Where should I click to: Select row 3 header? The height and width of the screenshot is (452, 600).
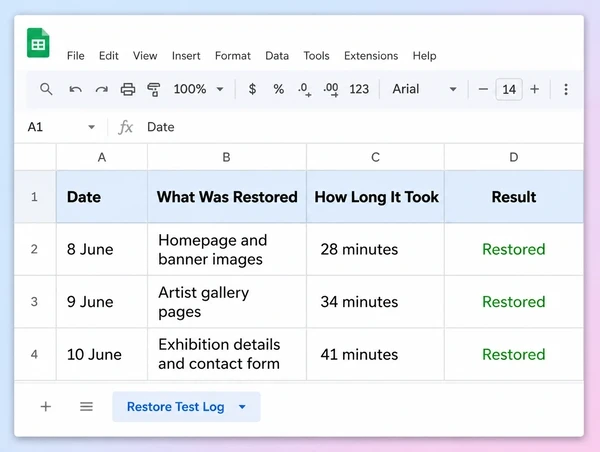(x=35, y=302)
